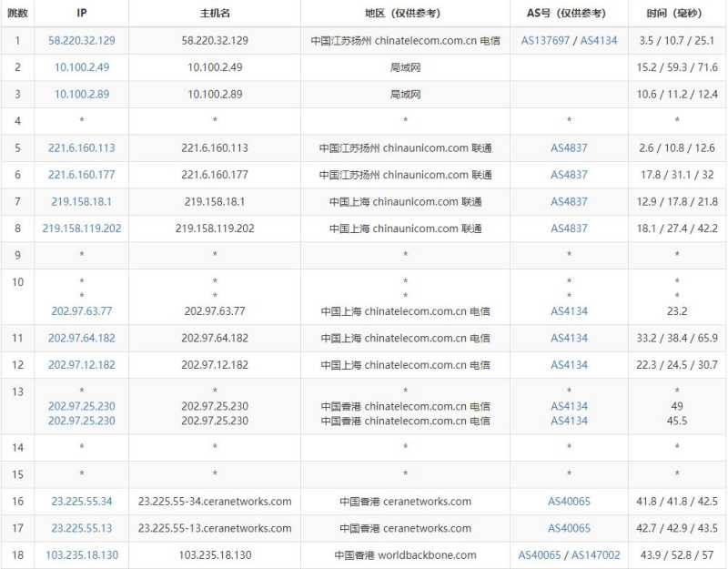Click the 221.6.160.113 IP link

(x=82, y=147)
